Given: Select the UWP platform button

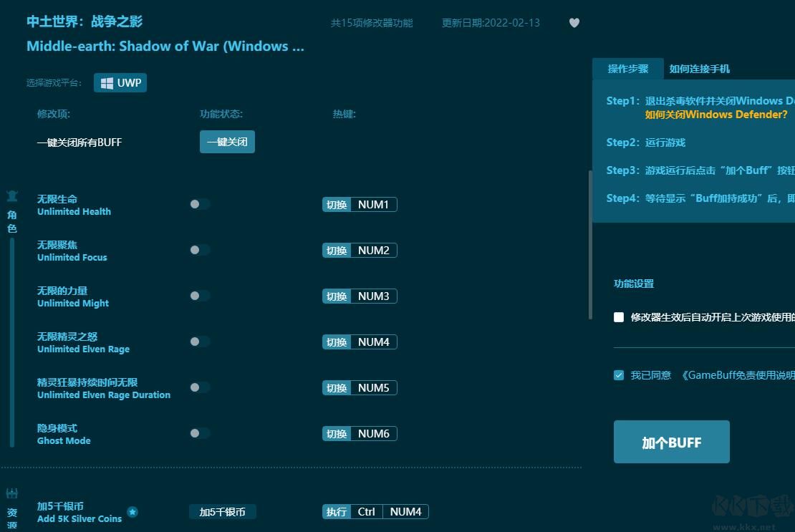Looking at the screenshot, I should click(120, 83).
